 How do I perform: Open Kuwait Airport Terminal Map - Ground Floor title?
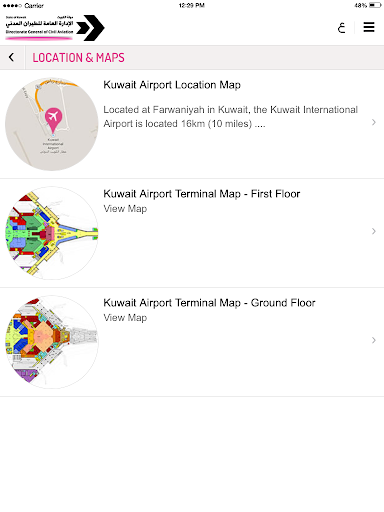[x=209, y=303]
